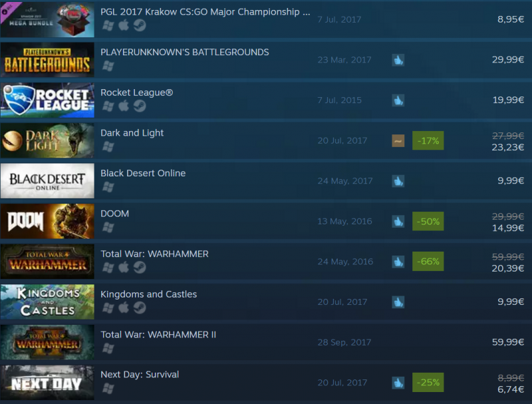This screenshot has width=532, height=404.
Task: Click Kingdoms and Castles thumbs-up review icon
Action: pyautogui.click(x=398, y=302)
